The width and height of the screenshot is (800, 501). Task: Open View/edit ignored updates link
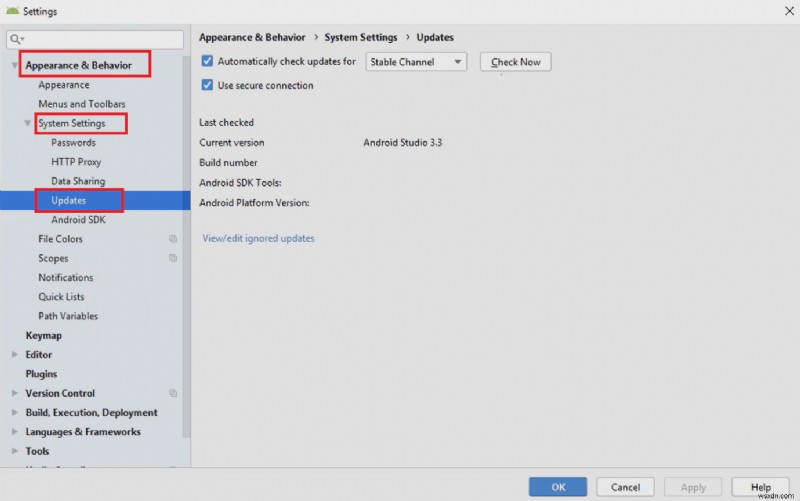(x=258, y=238)
